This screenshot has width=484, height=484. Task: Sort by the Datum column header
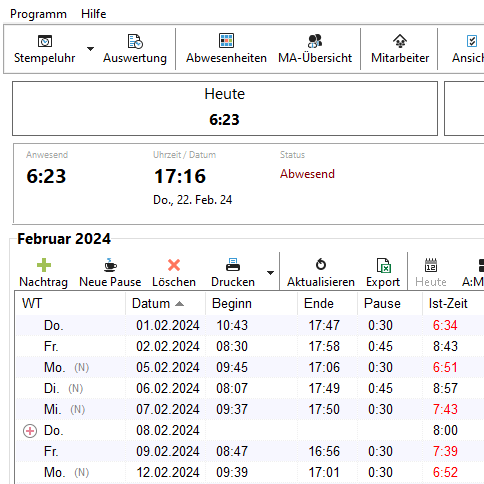click(165, 304)
